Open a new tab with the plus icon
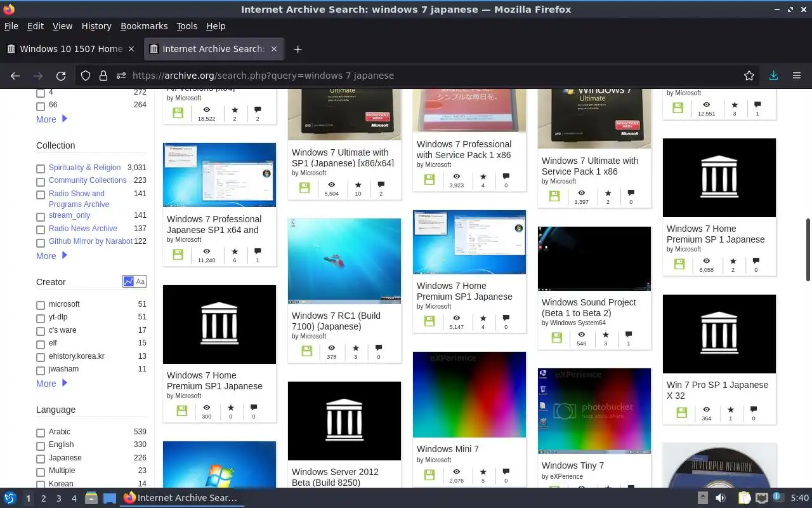 click(298, 49)
